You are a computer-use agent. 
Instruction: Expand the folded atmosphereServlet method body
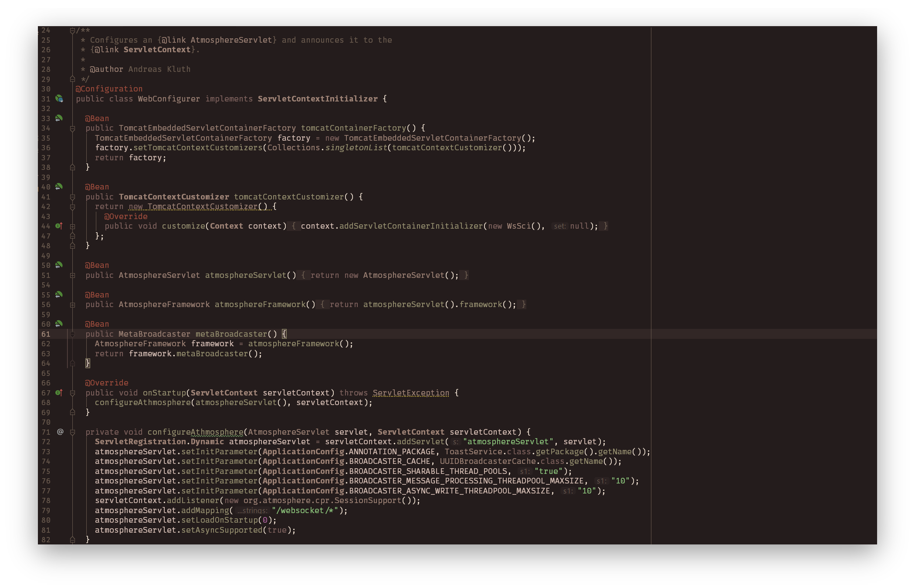coord(72,275)
